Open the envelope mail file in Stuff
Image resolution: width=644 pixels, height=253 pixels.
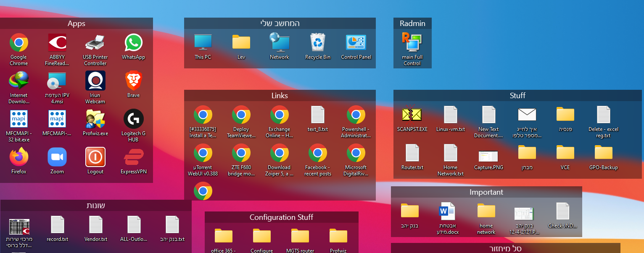click(527, 115)
